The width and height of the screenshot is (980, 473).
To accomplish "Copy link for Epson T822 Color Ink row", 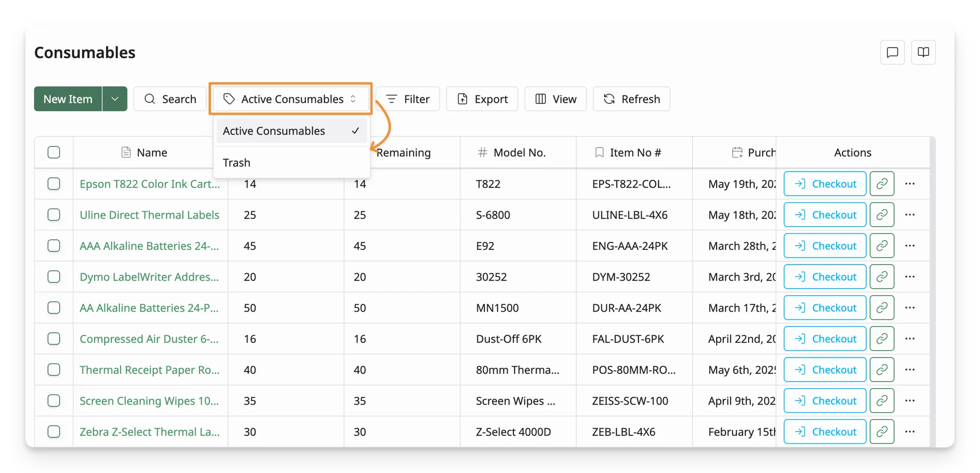I will (881, 184).
